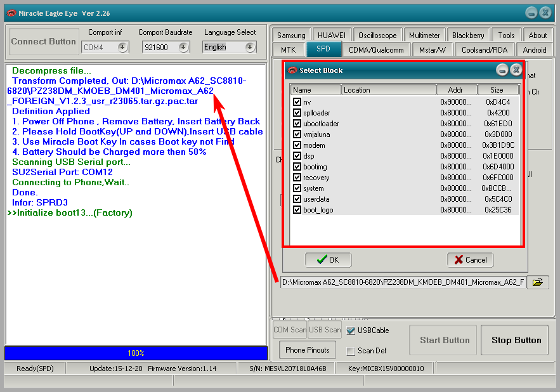560x392 pixels.
Task: Open the Multimeter tab
Action: point(424,36)
